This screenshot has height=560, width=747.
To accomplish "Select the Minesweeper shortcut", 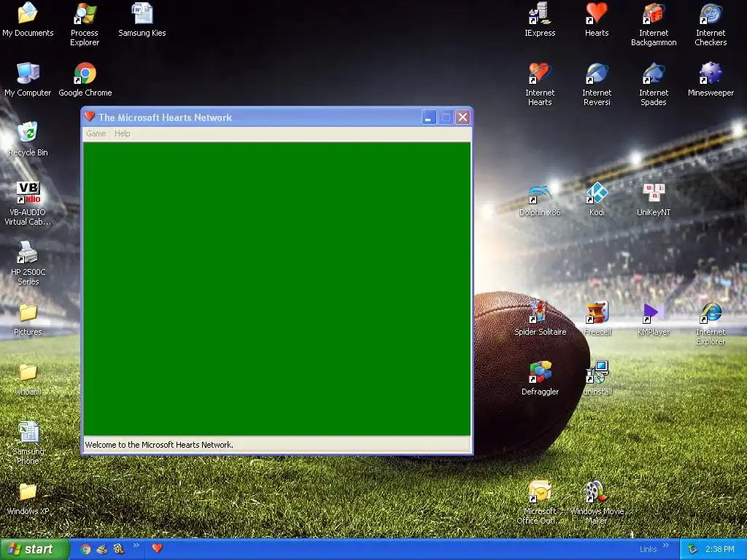I will coord(711,79).
